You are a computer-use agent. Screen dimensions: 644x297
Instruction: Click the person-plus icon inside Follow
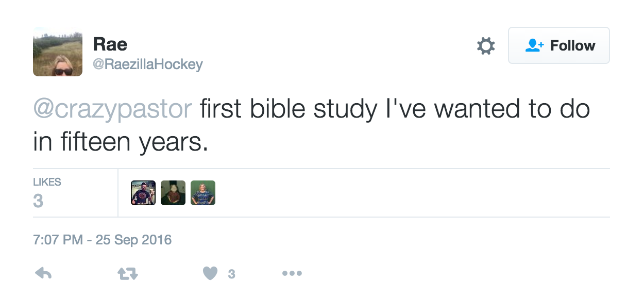[534, 46]
